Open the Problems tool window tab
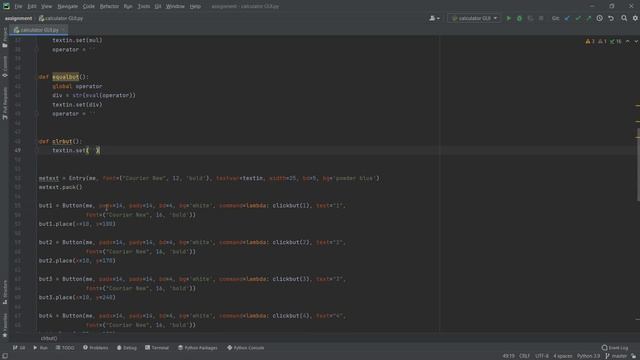 coord(96,348)
